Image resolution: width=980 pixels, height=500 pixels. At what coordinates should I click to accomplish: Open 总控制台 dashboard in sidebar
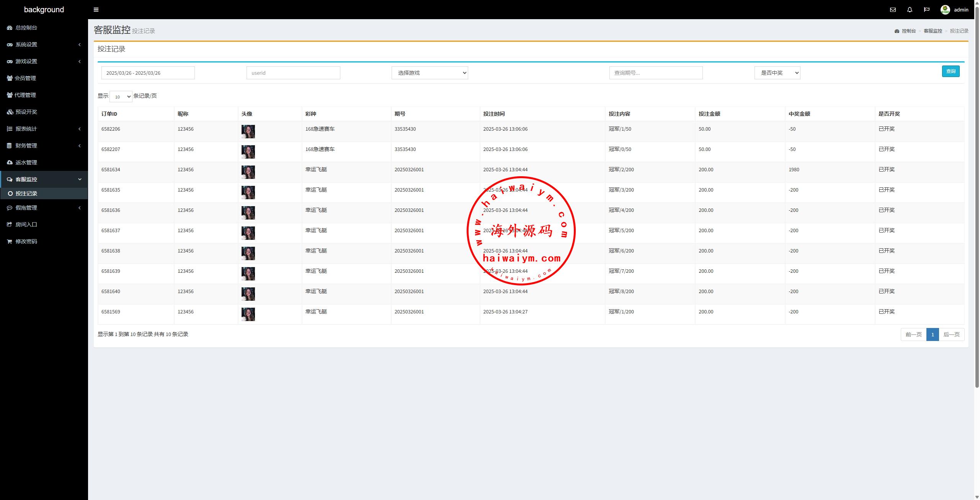pyautogui.click(x=26, y=28)
